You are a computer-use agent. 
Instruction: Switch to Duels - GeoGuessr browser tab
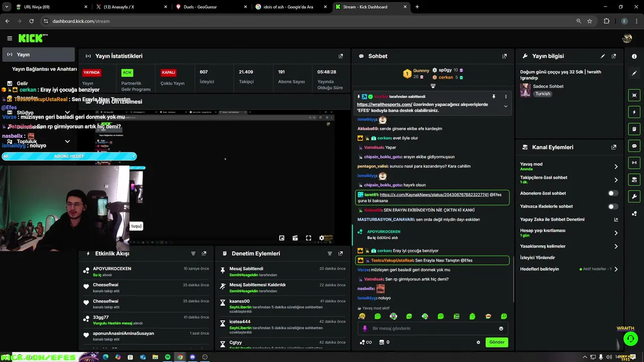pyautogui.click(x=210, y=7)
